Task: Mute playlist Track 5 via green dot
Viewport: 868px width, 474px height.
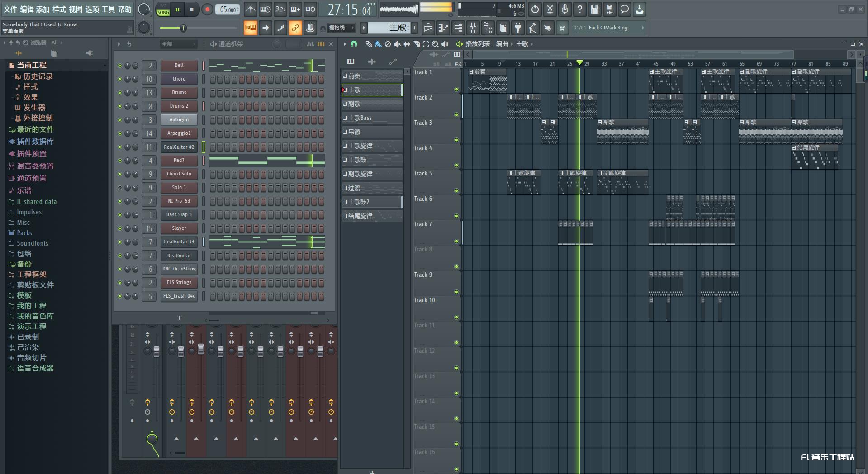Action: pos(456,191)
